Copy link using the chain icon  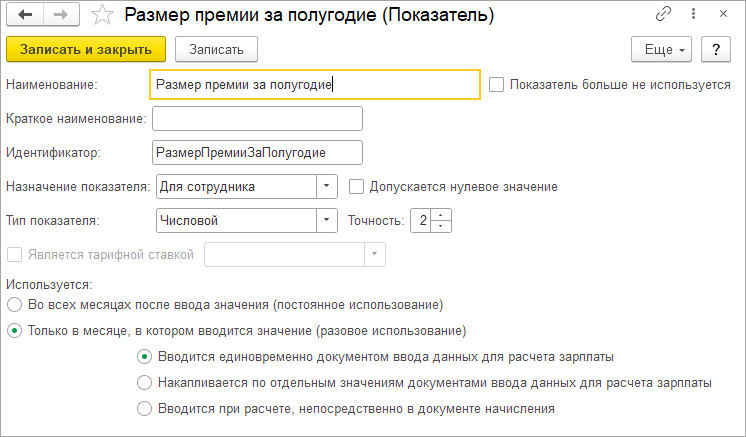pos(663,14)
